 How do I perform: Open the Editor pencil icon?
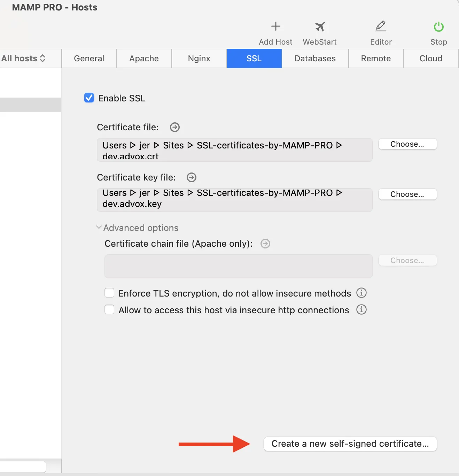[381, 26]
